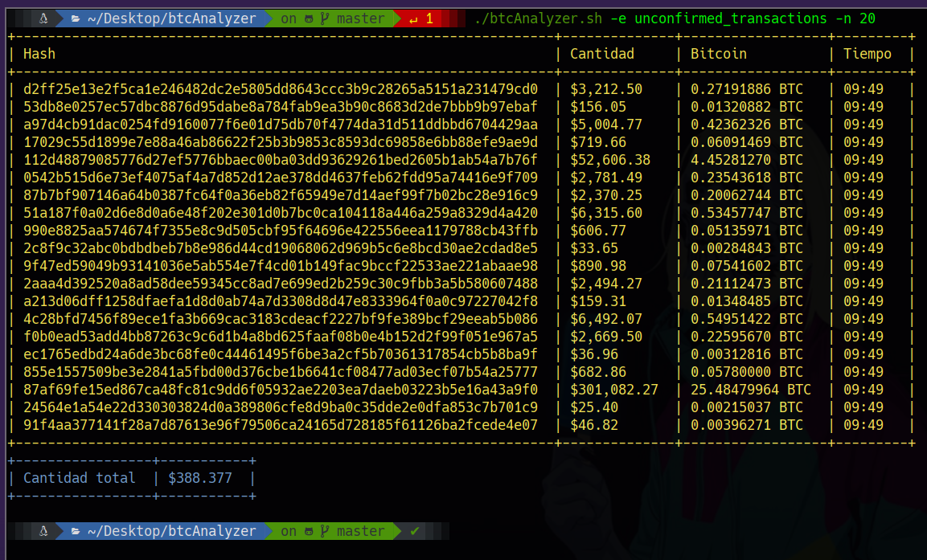927x560 pixels.
Task: Click the unconfirmed_transactions argument in the command
Action: (731, 19)
